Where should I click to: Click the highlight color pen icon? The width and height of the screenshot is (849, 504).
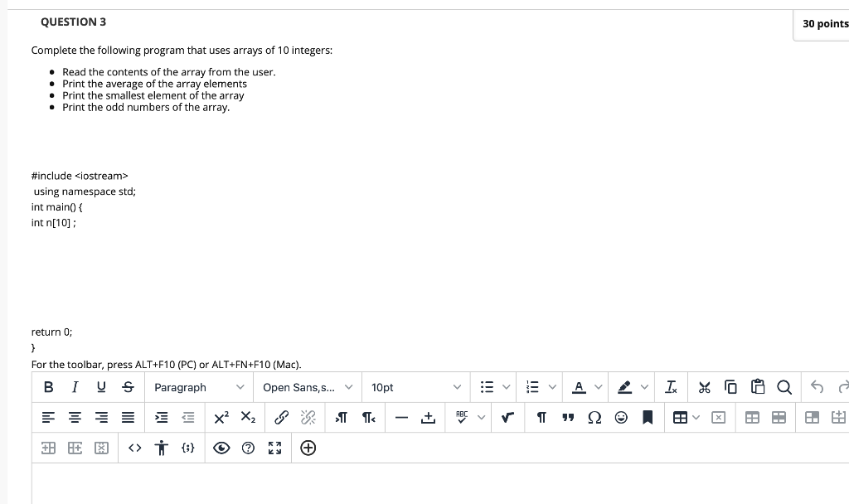(624, 387)
